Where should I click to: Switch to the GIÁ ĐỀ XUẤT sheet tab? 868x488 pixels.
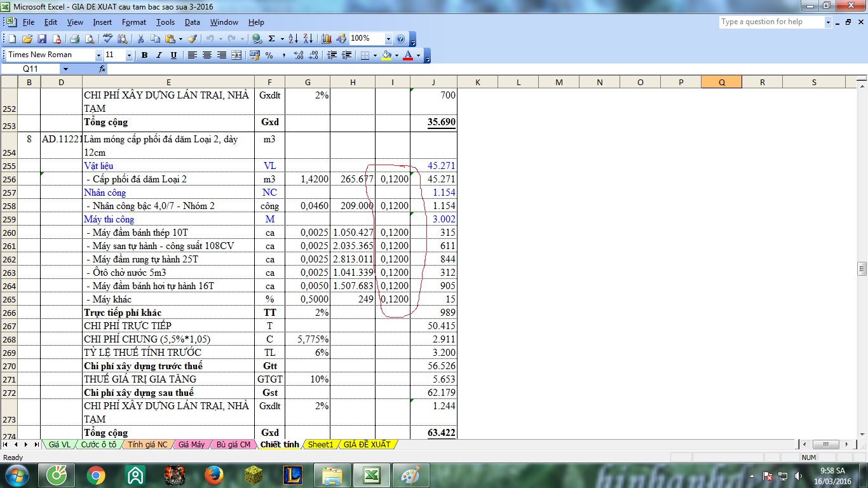coord(367,445)
